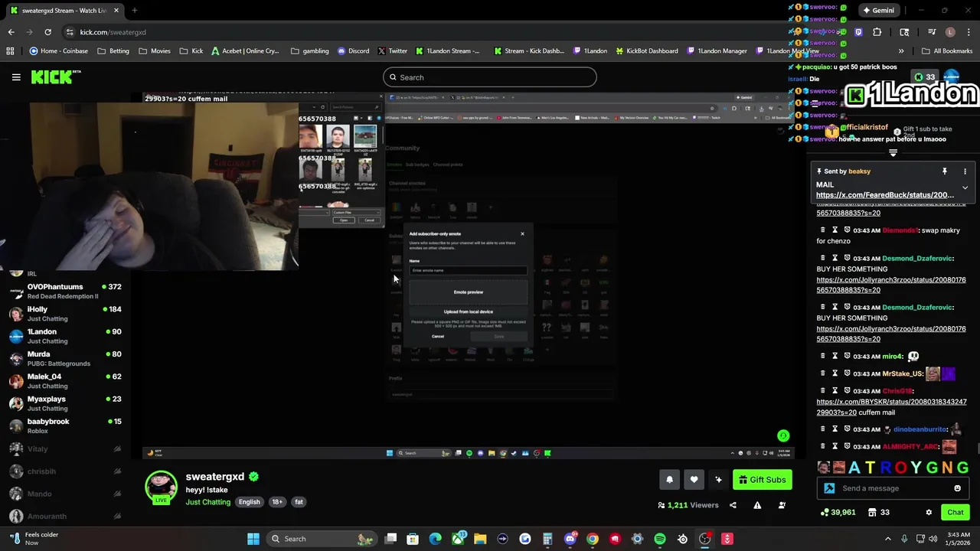Click the Gift Subs button
Screen dimensions: 980x551
pyautogui.click(x=762, y=480)
